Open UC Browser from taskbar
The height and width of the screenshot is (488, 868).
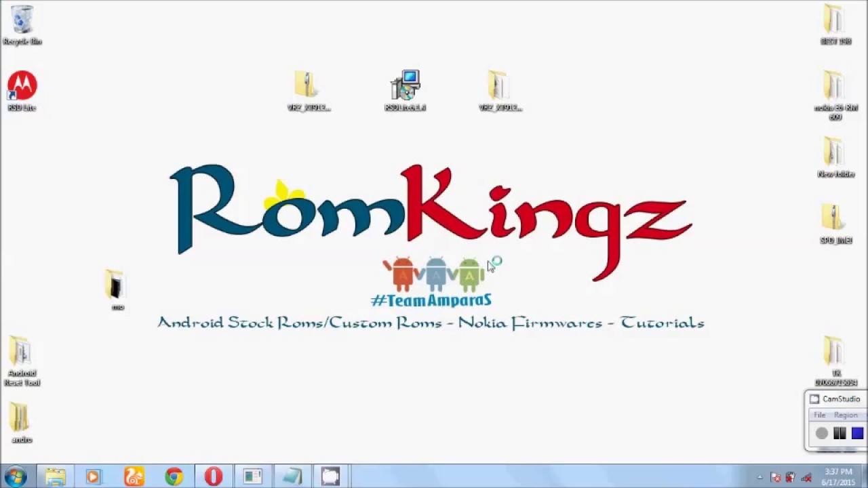[134, 476]
